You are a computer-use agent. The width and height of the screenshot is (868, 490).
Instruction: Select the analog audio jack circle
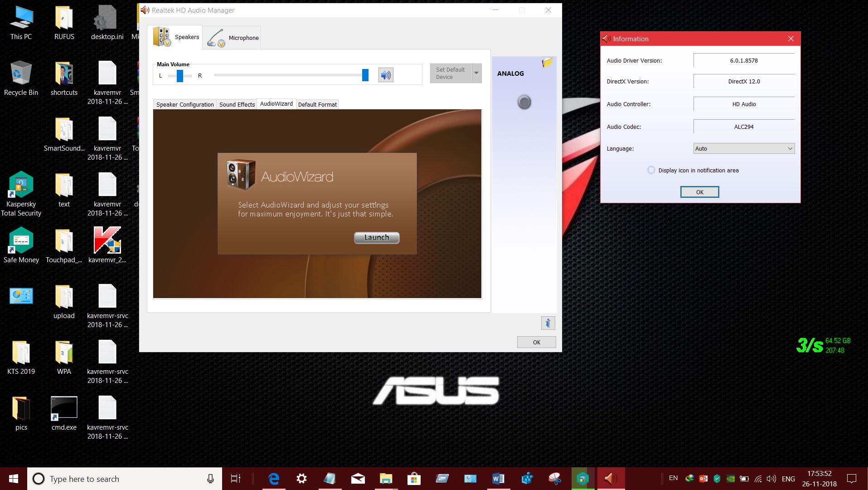pos(524,102)
